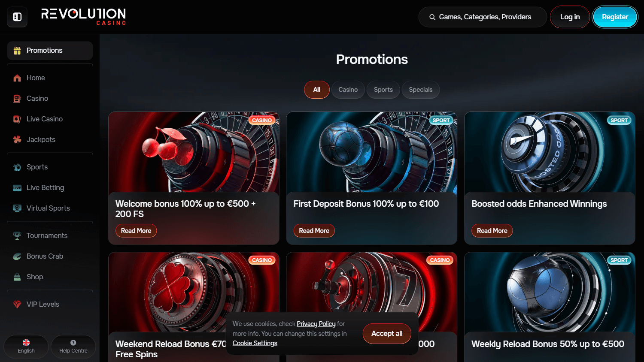Focus the Games, Categories, Providers search field

click(483, 17)
